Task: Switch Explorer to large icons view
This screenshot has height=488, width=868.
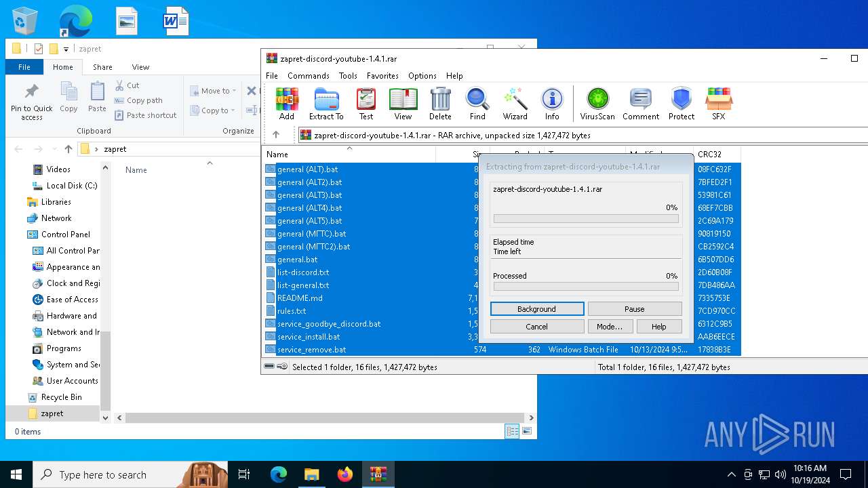Action: pyautogui.click(x=526, y=431)
